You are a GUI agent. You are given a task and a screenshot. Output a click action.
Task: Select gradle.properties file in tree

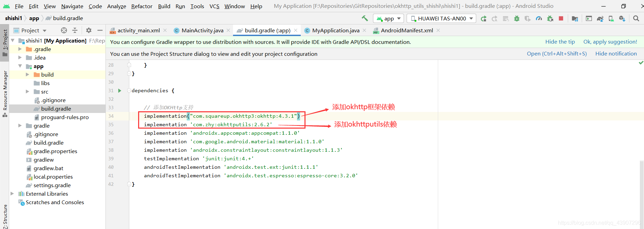coord(55,151)
